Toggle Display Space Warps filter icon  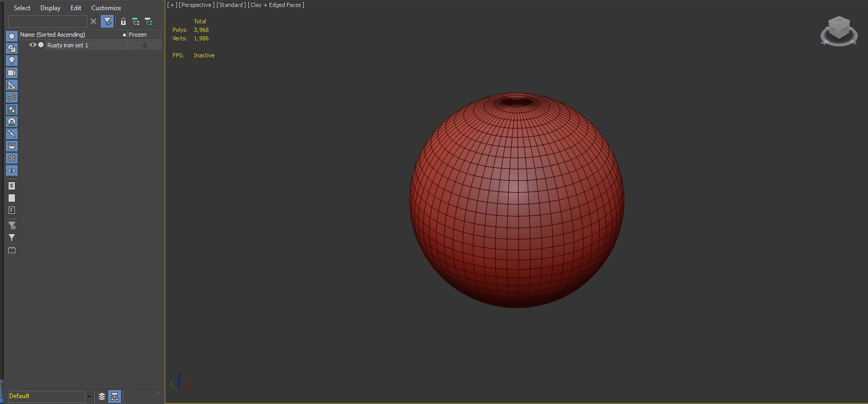click(12, 97)
